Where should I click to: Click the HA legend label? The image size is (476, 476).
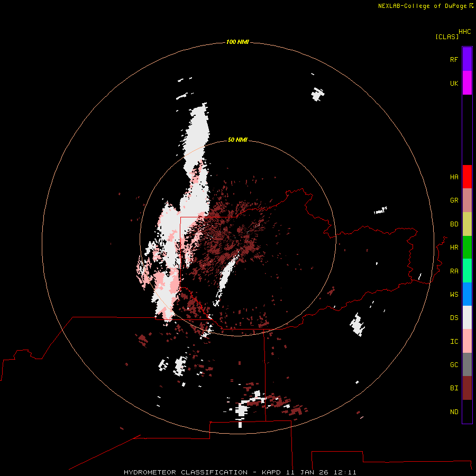point(454,177)
